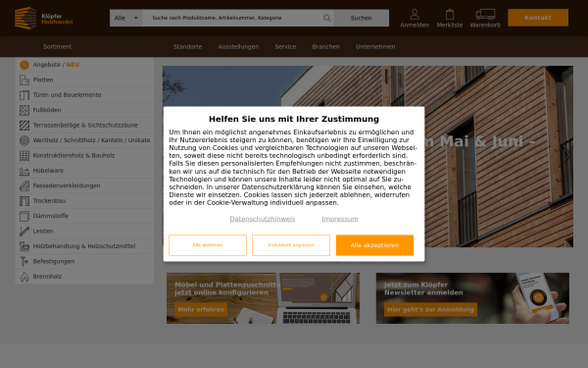Select Konstruktionsholz & Bauholz text

[73, 155]
